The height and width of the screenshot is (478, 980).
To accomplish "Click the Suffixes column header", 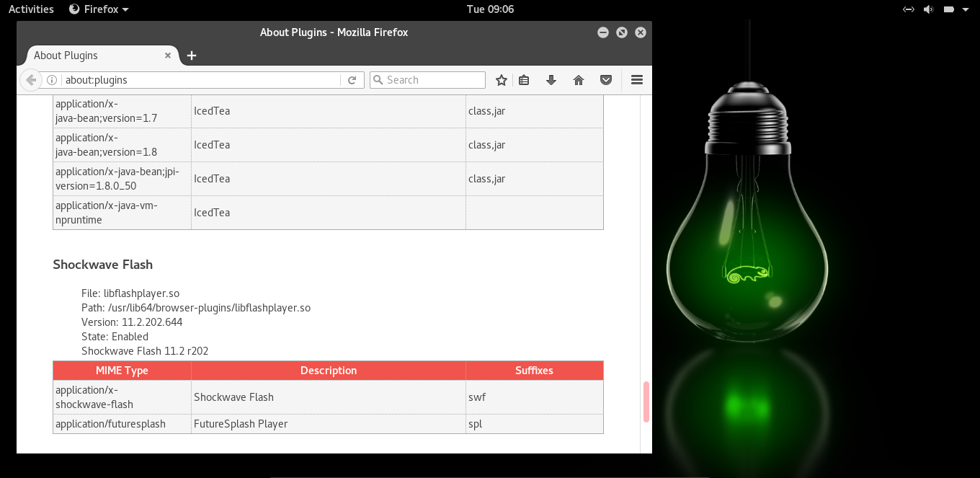I will pyautogui.click(x=535, y=371).
